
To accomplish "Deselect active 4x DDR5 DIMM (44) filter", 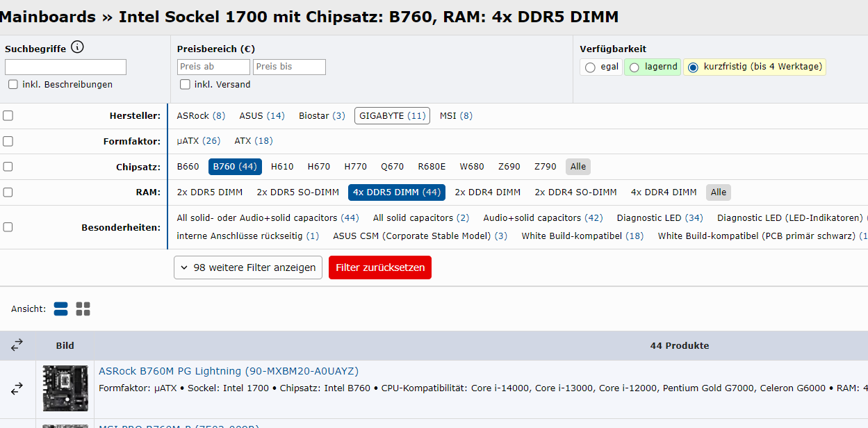I will point(397,192).
